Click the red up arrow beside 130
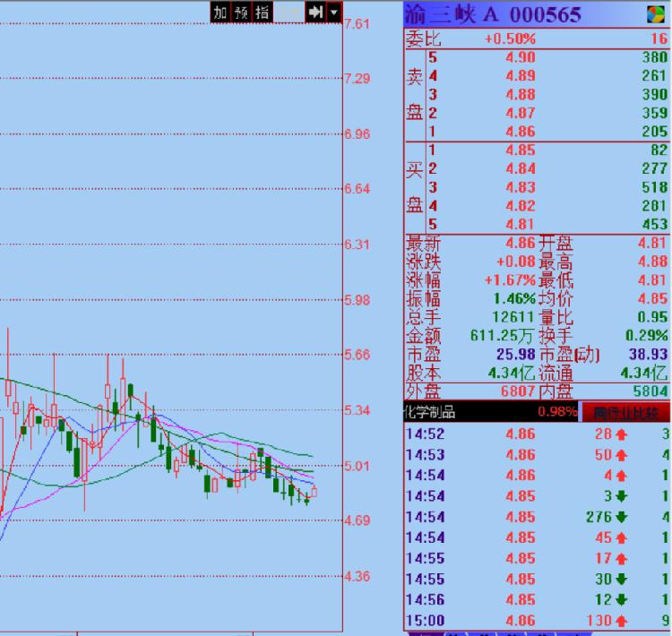The width and height of the screenshot is (672, 636). point(621,621)
